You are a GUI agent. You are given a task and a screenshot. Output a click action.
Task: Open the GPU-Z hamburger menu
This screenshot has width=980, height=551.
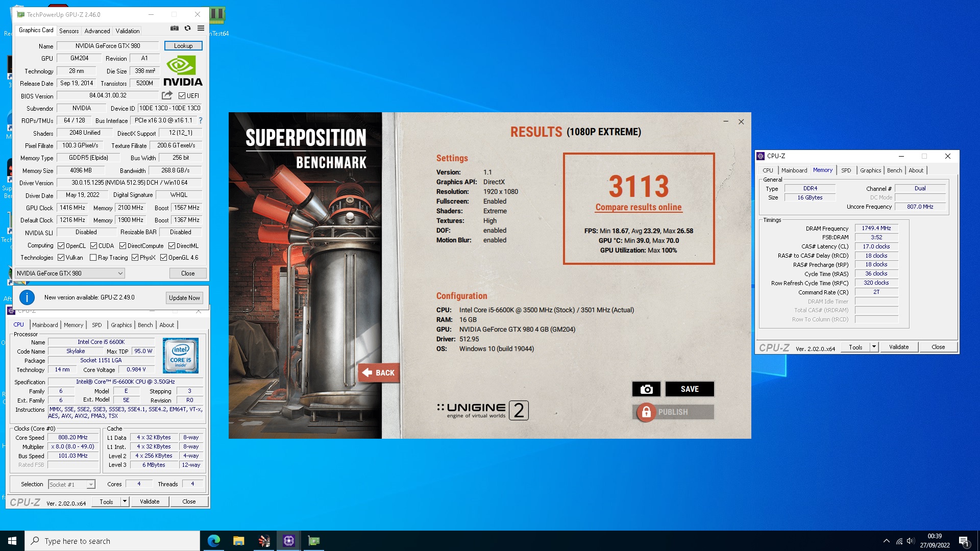pyautogui.click(x=201, y=29)
